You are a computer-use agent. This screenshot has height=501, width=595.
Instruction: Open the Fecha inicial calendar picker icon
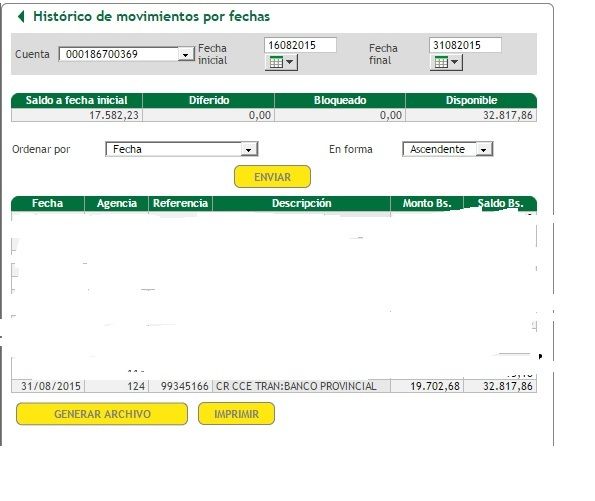(276, 62)
